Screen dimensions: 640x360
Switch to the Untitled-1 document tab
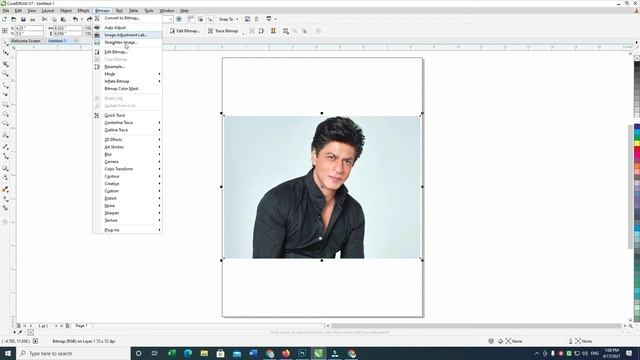tap(57, 41)
